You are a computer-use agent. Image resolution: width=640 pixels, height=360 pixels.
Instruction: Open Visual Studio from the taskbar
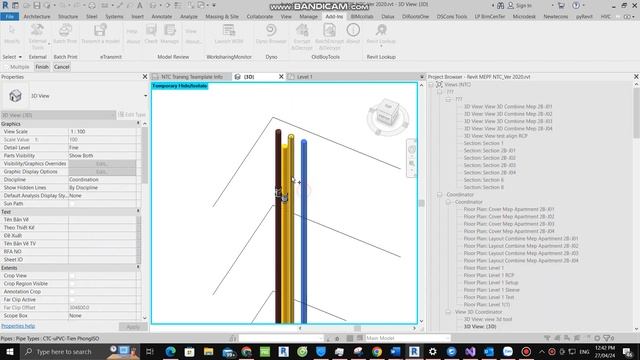click(470, 351)
